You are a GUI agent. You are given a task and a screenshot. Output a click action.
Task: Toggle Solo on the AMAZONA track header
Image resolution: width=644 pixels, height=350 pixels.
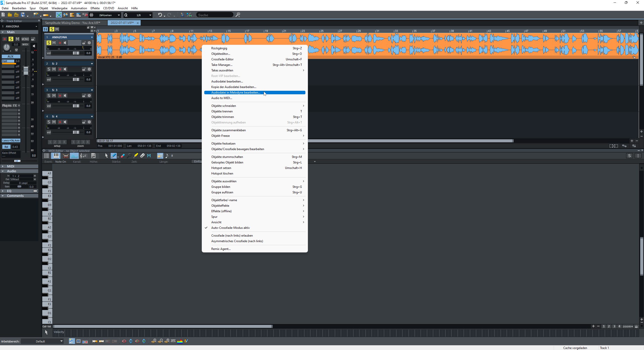coord(49,43)
